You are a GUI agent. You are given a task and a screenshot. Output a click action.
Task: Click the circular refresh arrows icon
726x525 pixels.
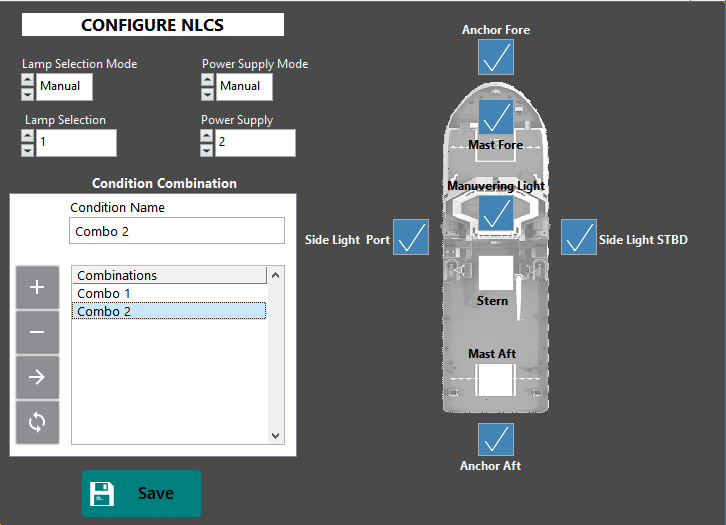(37, 422)
